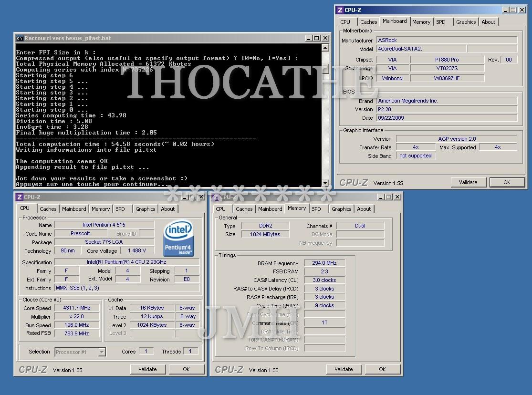
Task: Open Caches tab in Memory window
Action: [x=244, y=209]
